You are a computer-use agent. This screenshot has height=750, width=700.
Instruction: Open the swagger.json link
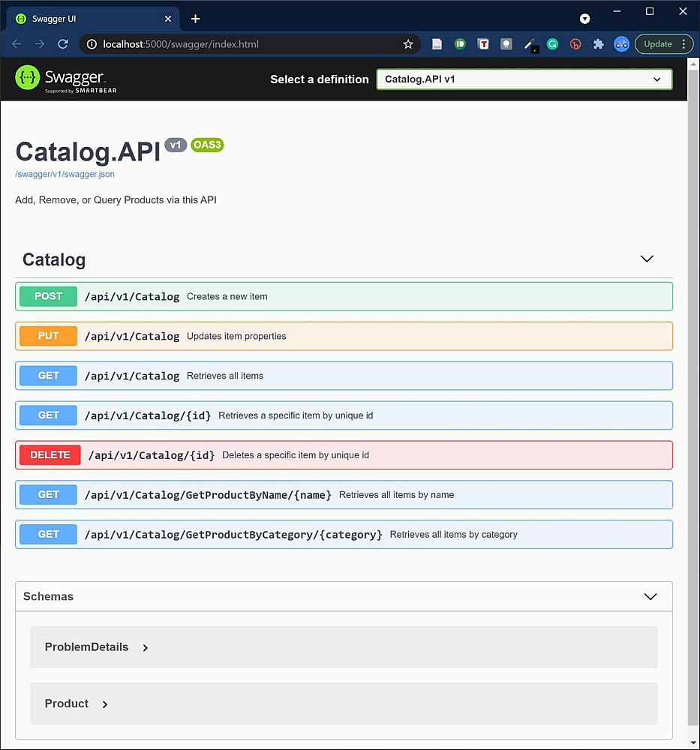[x=65, y=174]
